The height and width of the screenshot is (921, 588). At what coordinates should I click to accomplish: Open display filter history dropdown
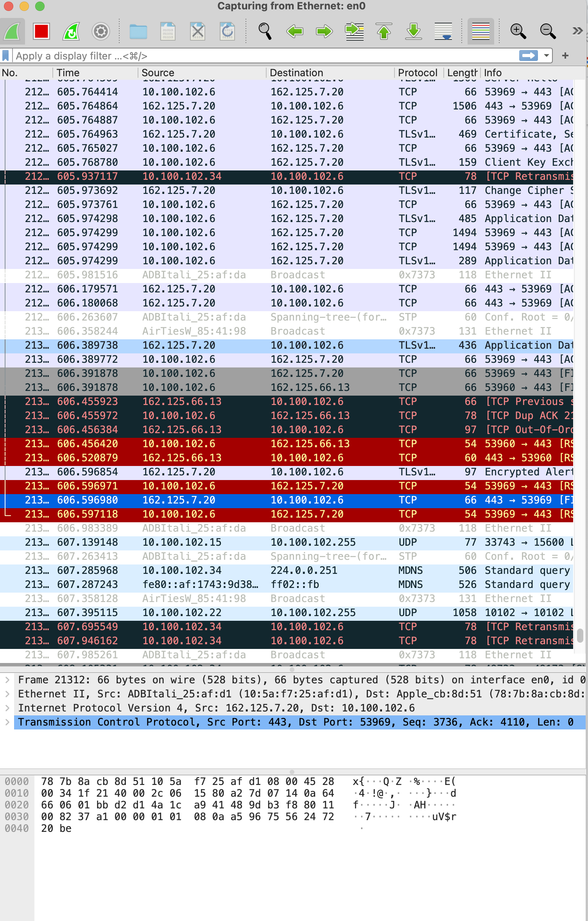547,56
